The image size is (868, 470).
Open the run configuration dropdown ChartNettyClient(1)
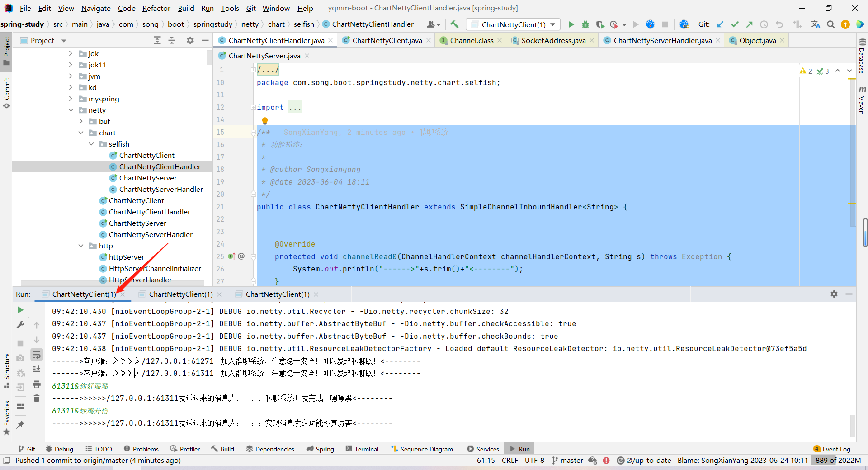(x=513, y=24)
